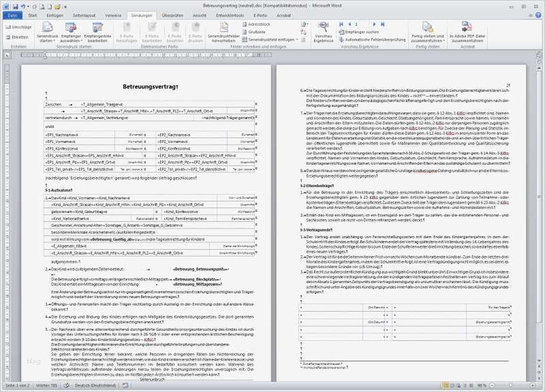Click the proofing check icon in status bar
Viewport: 545px width, 392px height.
[x=66, y=385]
